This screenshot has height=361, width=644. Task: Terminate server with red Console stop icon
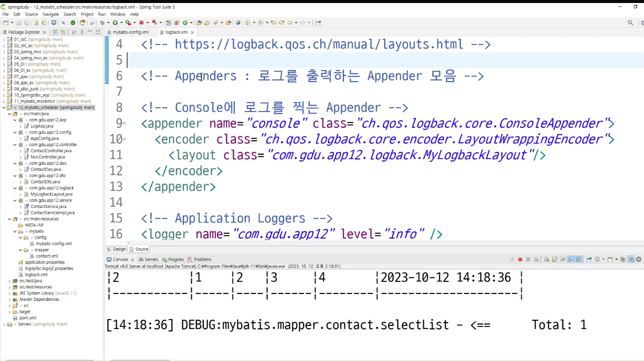point(520,259)
